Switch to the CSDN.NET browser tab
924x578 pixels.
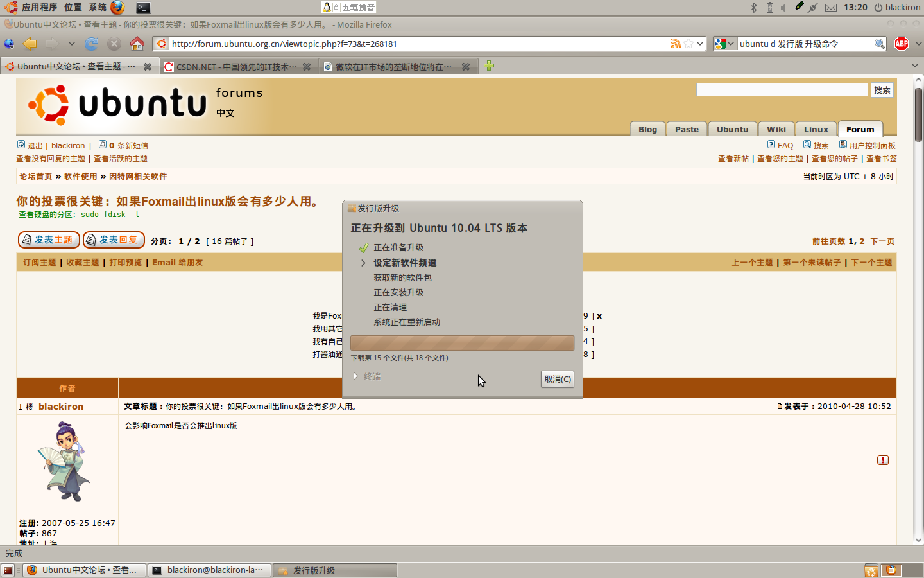(x=238, y=67)
